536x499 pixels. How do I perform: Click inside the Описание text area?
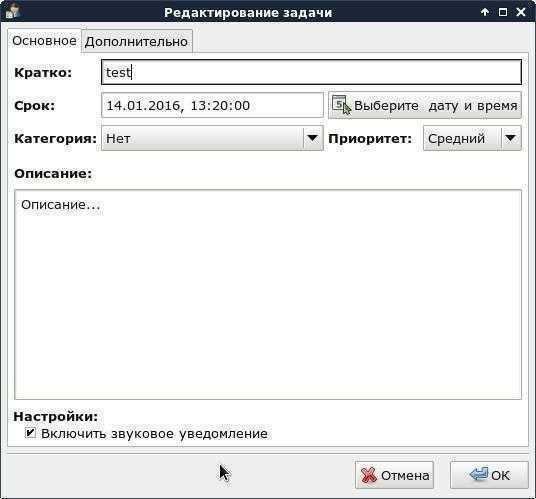268,294
